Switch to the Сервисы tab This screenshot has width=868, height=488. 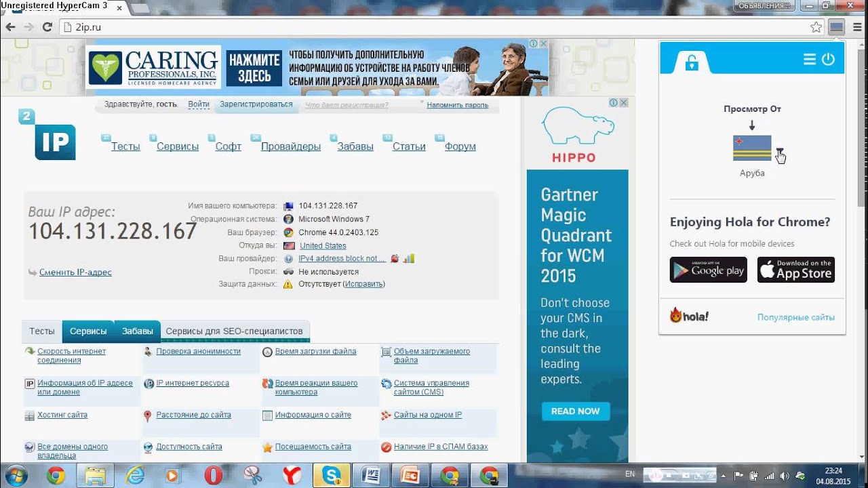pyautogui.click(x=88, y=331)
